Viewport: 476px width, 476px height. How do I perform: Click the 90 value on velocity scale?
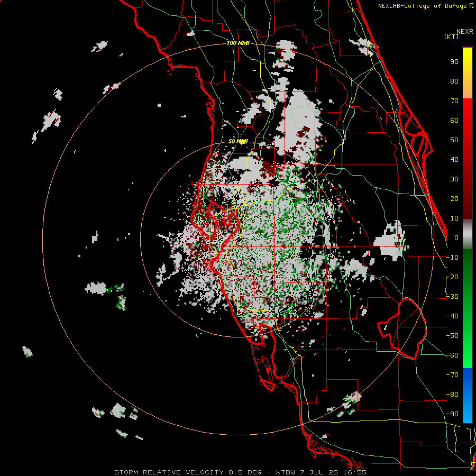pyautogui.click(x=454, y=62)
